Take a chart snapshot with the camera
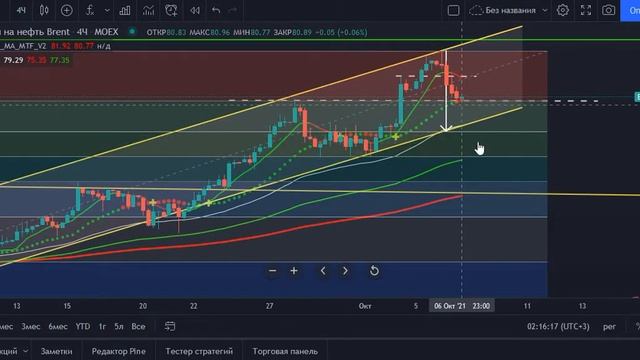Screen dimensions: 640x360 click(x=608, y=10)
